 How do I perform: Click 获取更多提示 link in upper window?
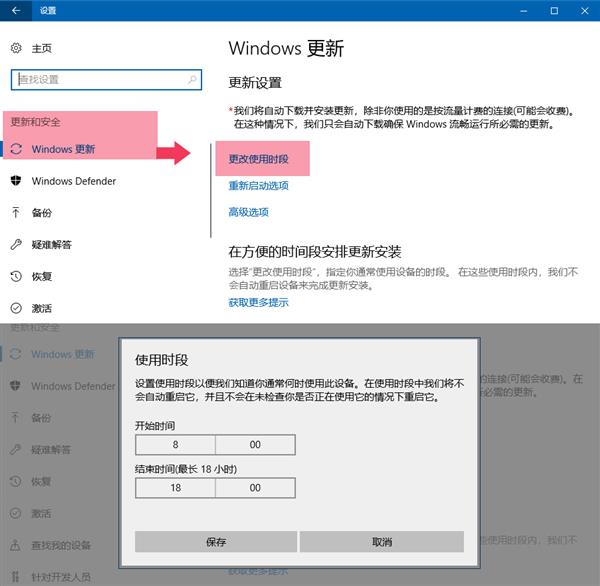(258, 302)
